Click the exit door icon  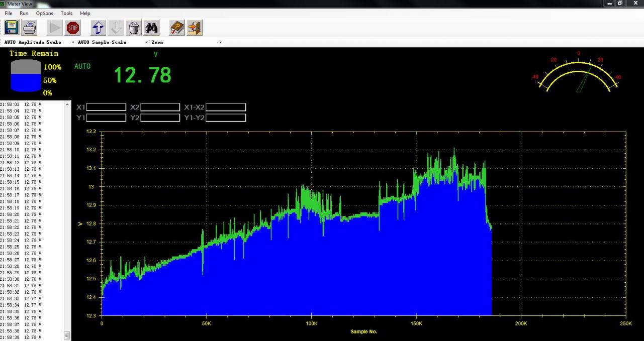click(x=195, y=27)
